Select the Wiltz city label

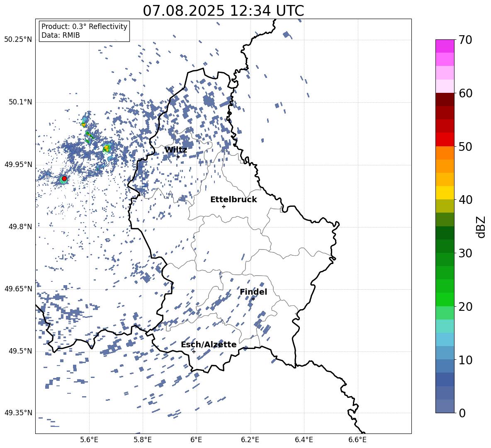coord(176,150)
